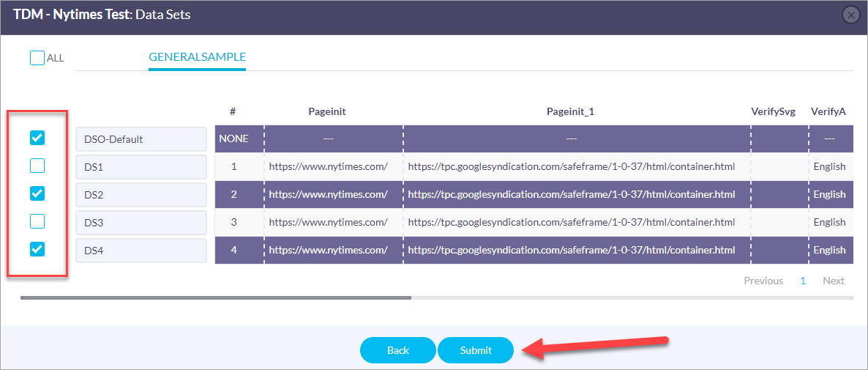868x370 pixels.
Task: Click row 3 googlesyndication container URL
Action: 572,222
